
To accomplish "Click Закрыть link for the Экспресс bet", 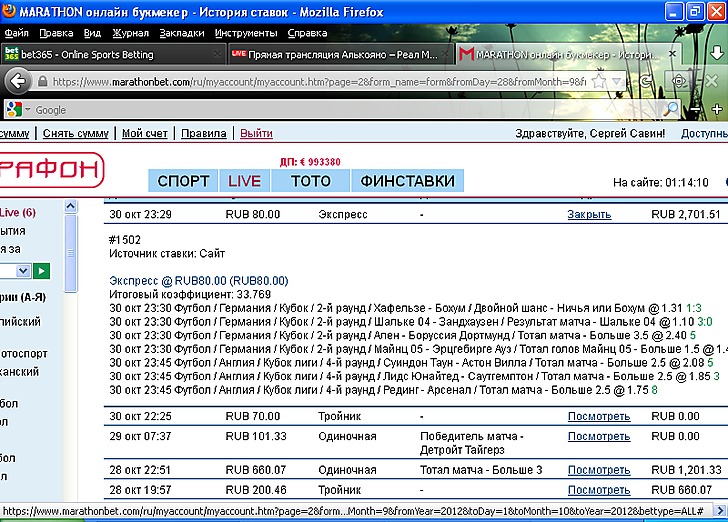I will [x=589, y=215].
